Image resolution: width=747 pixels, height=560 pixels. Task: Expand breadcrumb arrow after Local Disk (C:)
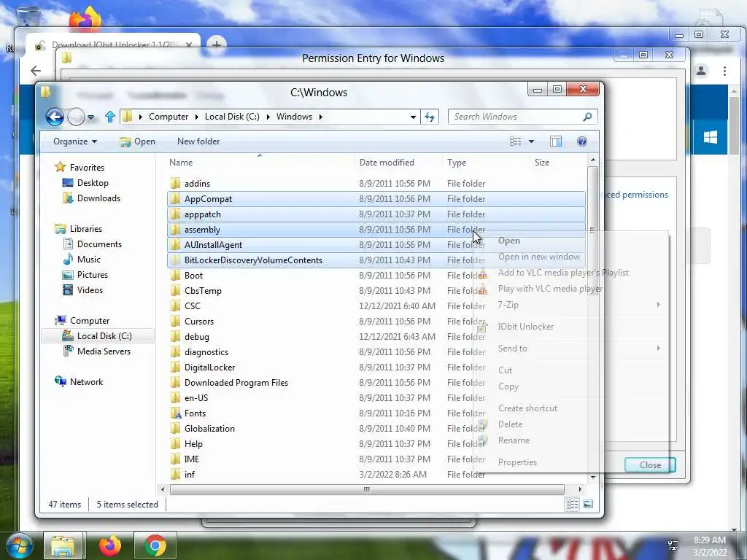[x=268, y=117]
